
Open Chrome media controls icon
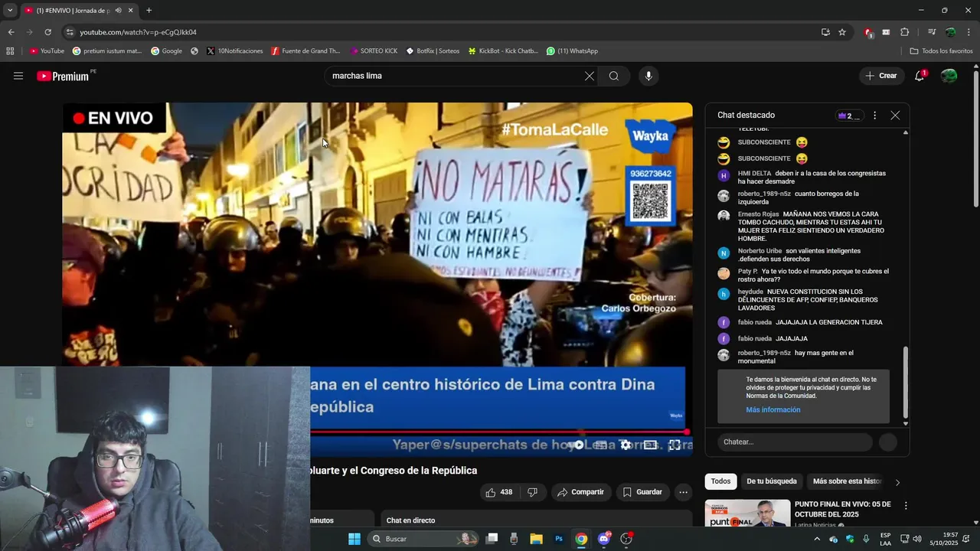[932, 32]
